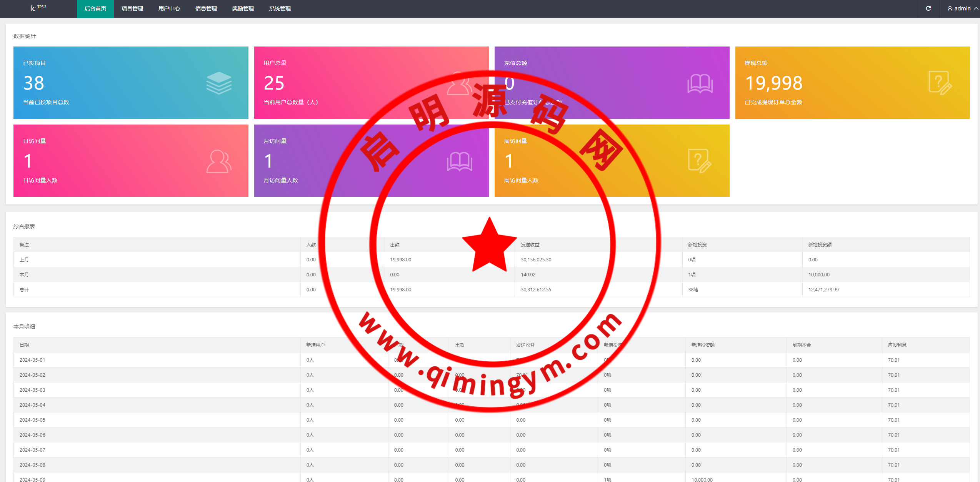This screenshot has height=482, width=980.
Task: Open the 奖励管理 menu
Action: tap(243, 8)
